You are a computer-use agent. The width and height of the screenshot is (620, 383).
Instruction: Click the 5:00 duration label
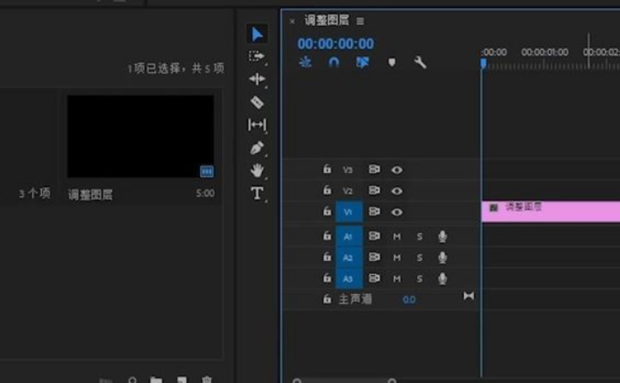pyautogui.click(x=205, y=193)
